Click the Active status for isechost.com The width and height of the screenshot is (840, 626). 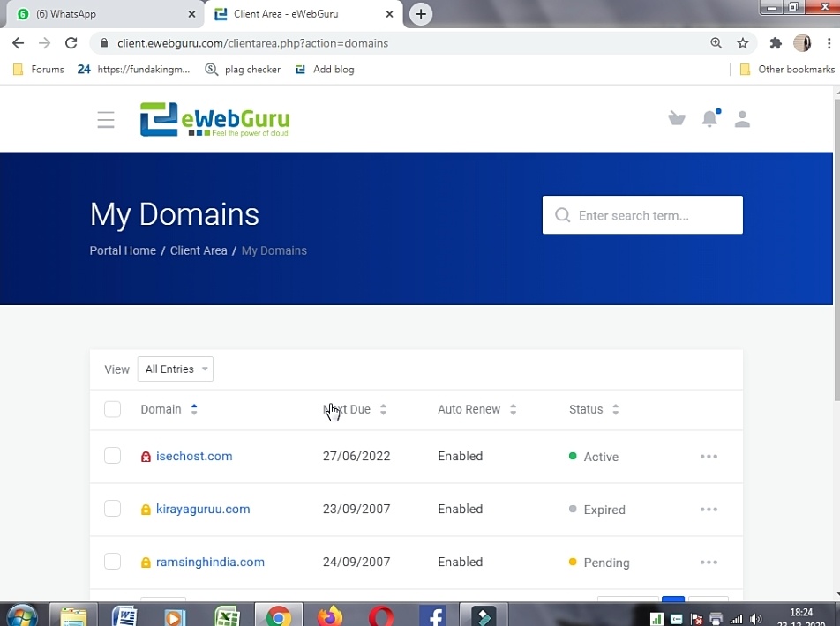(x=594, y=457)
